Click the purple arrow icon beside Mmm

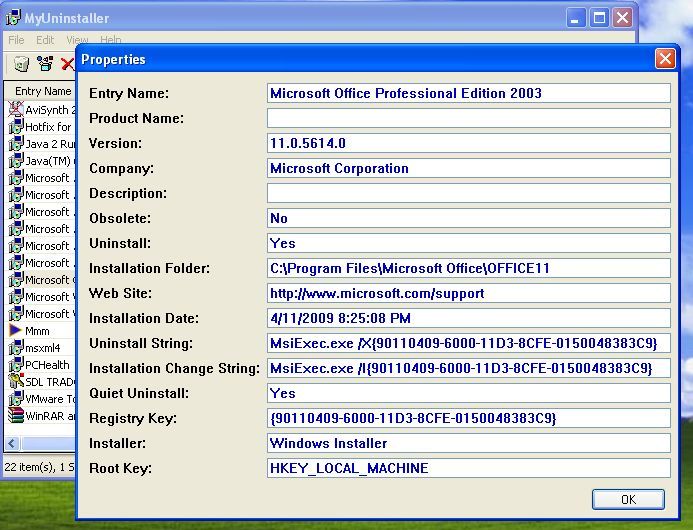(16, 330)
